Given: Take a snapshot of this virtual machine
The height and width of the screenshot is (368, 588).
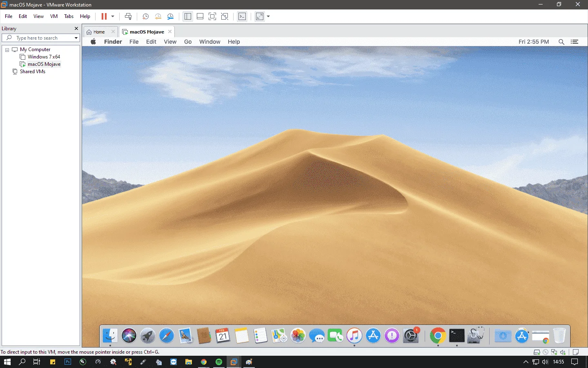Looking at the screenshot, I should coord(145,16).
